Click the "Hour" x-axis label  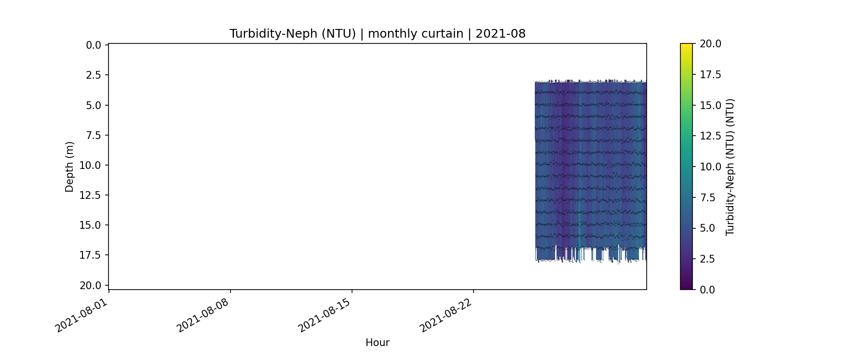pyautogui.click(x=377, y=343)
